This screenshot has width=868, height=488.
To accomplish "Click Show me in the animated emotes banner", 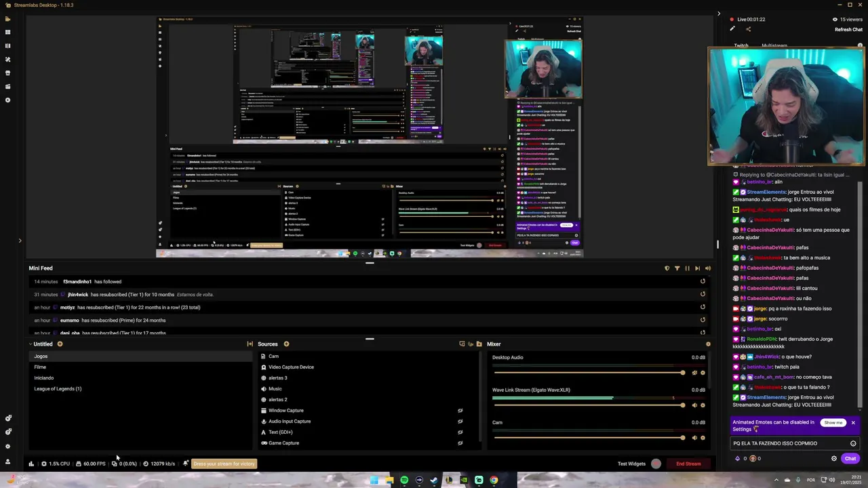I will (x=833, y=423).
